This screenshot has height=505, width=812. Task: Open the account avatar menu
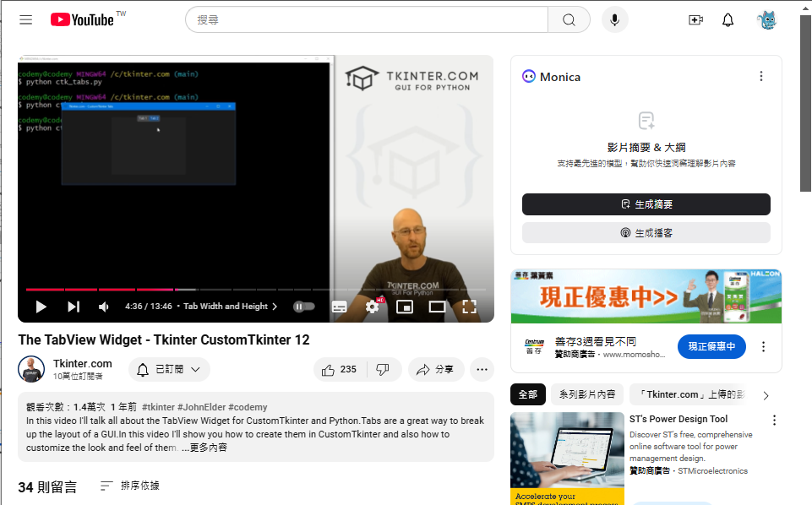coord(766,20)
